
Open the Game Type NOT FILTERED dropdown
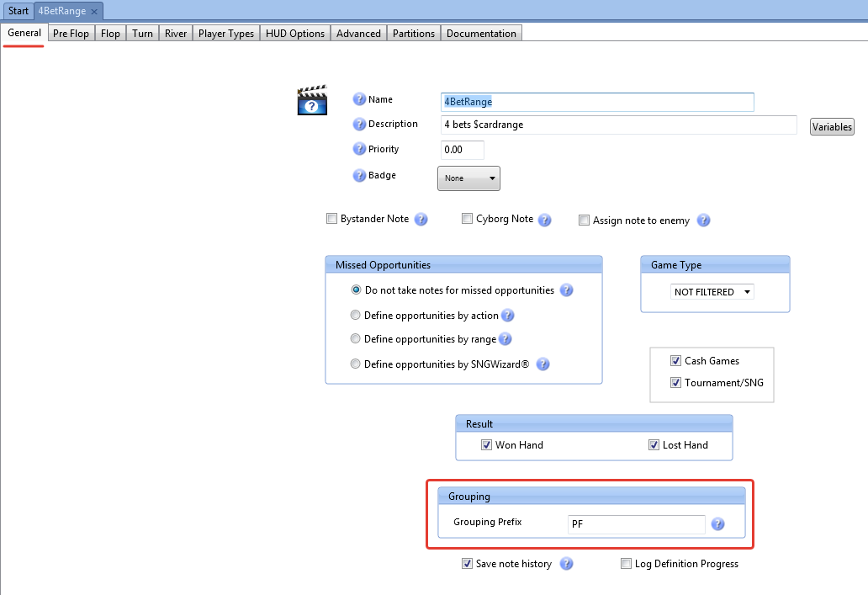click(x=712, y=291)
